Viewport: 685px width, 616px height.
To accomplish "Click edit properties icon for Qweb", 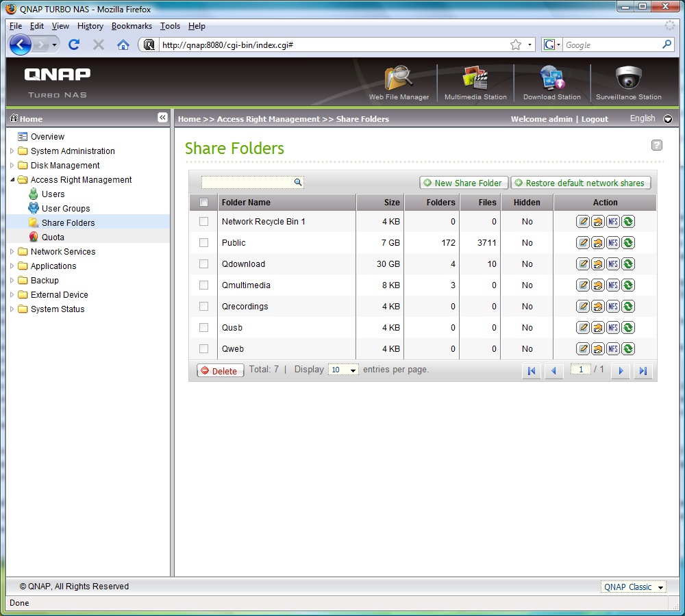I will pyautogui.click(x=583, y=349).
